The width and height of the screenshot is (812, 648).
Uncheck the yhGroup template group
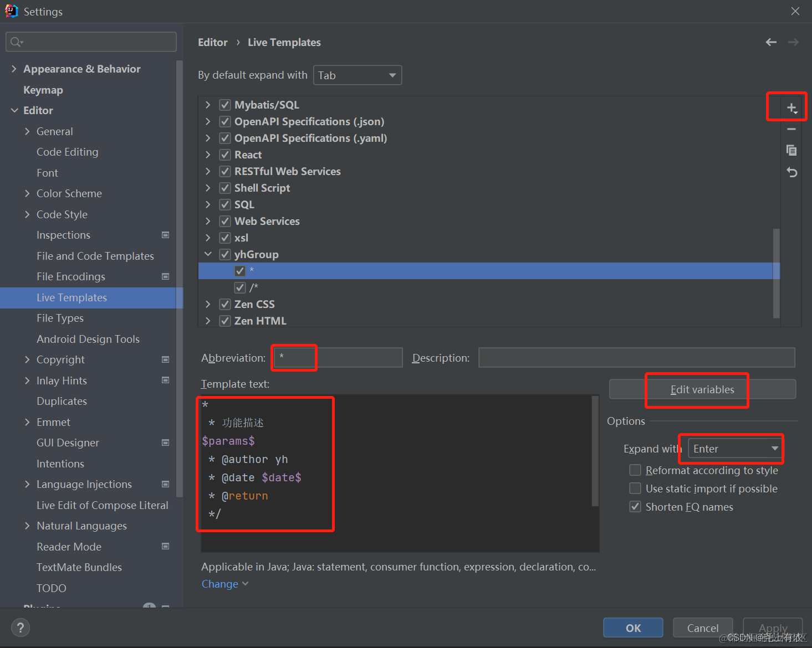pyautogui.click(x=225, y=254)
